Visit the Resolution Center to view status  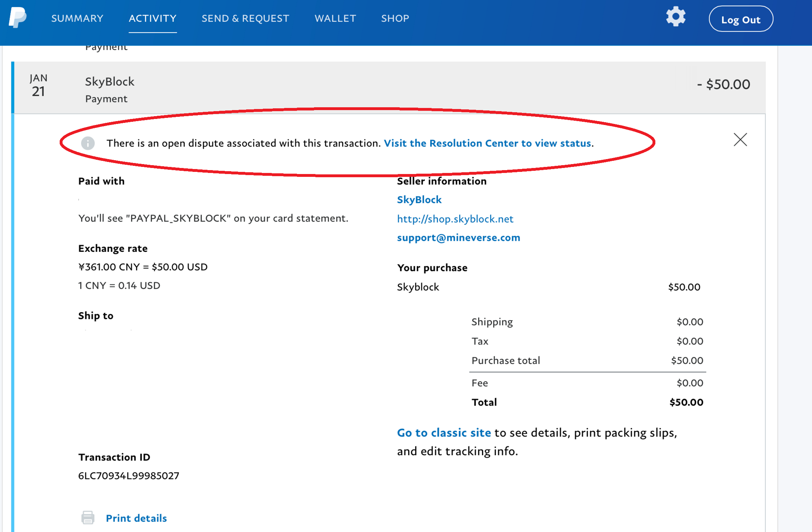point(487,143)
